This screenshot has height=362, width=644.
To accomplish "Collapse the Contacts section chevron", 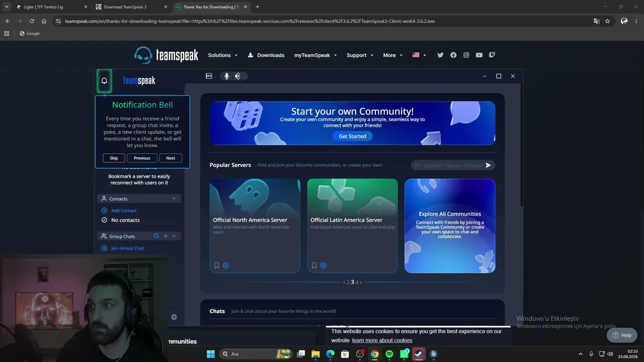I will tap(174, 199).
